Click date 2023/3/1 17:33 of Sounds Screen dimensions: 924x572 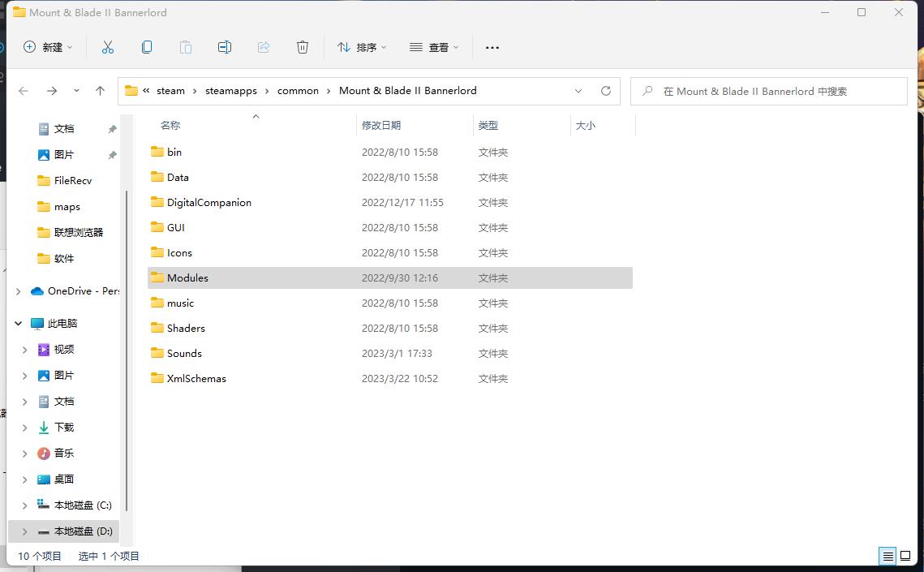click(x=397, y=354)
